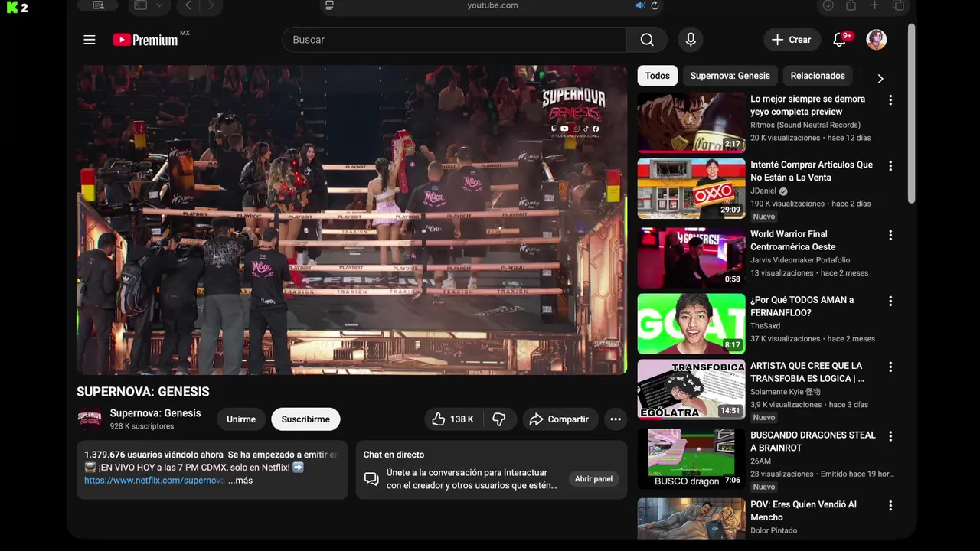Select the Todos filter chip

point(657,76)
